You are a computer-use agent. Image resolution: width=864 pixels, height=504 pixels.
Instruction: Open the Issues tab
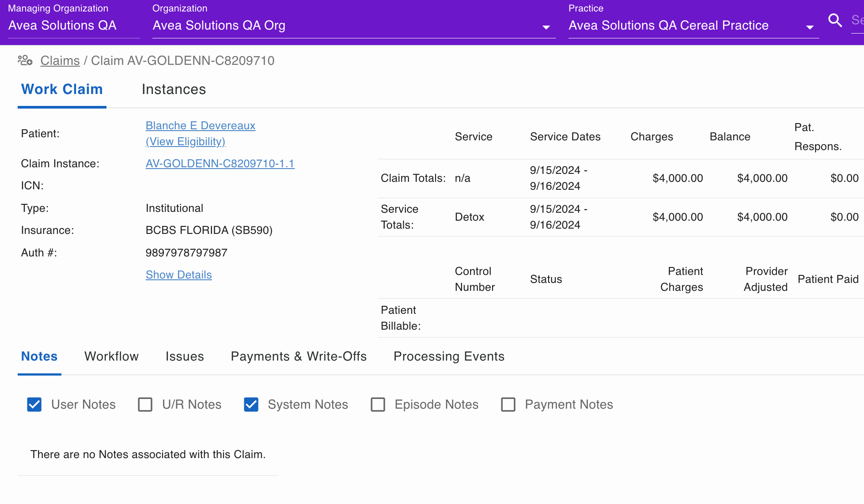185,357
